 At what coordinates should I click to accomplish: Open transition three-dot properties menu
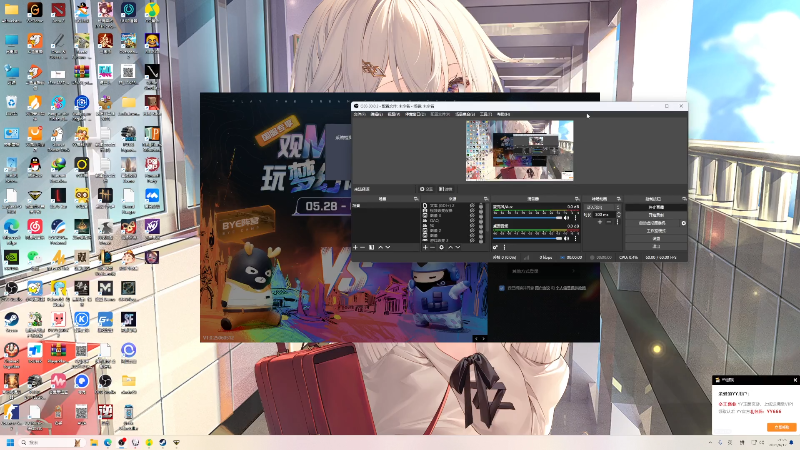[617, 222]
